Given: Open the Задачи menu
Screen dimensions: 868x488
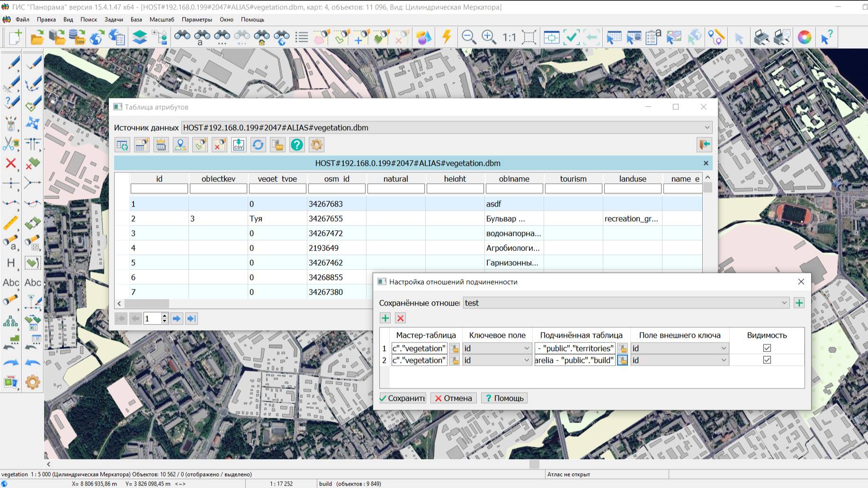Looking at the screenshot, I should coord(114,19).
